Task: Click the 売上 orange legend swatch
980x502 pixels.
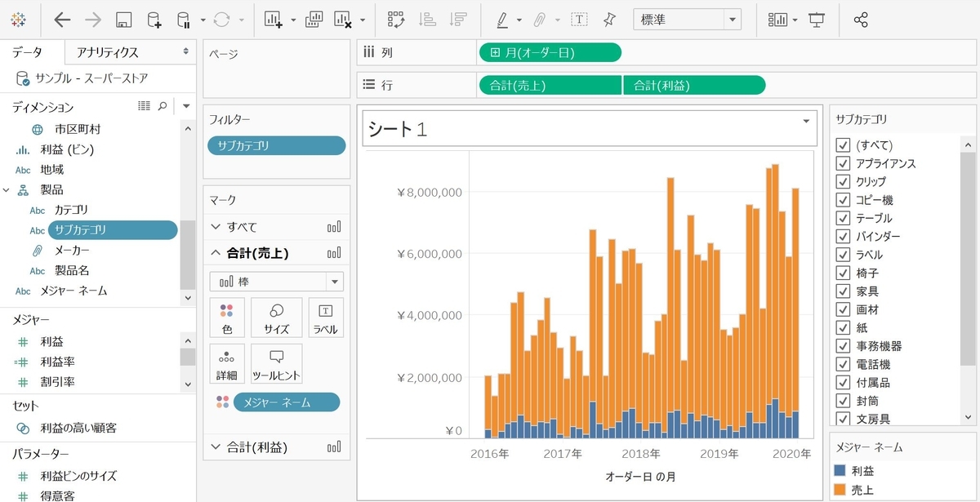Action: point(840,489)
